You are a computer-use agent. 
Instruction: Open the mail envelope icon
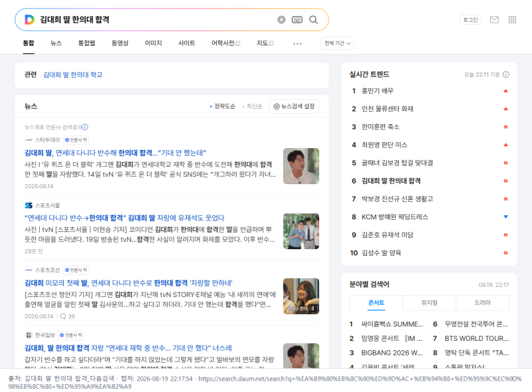point(494,20)
